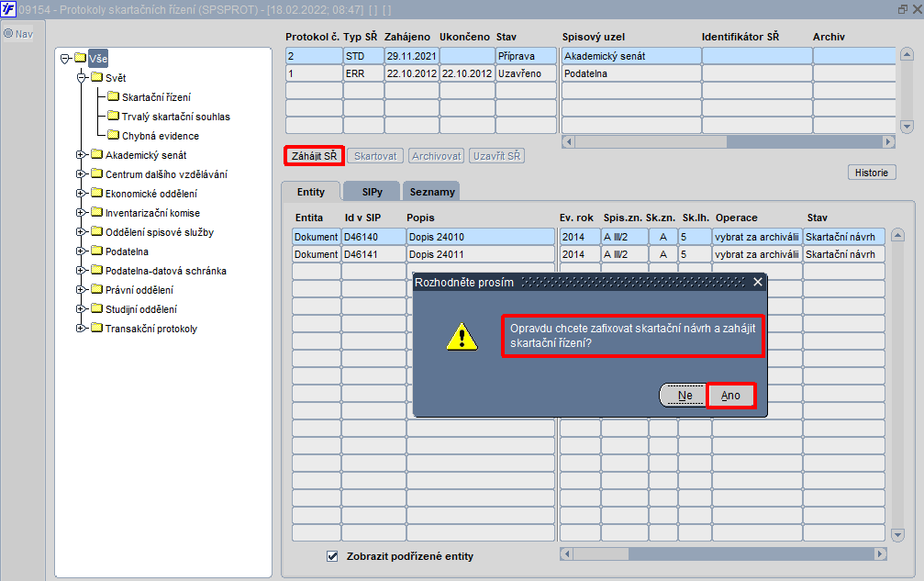
Task: Expand the Transakční protokoly node
Action: [x=81, y=329]
